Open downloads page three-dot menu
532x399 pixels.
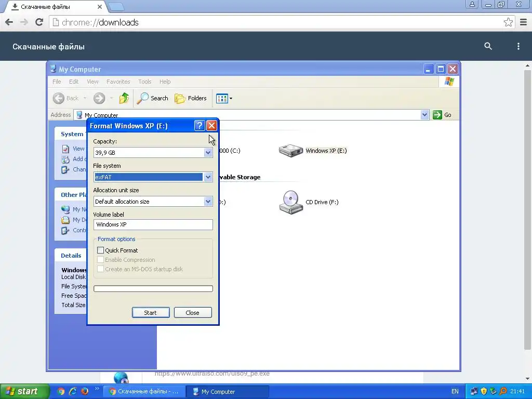pyautogui.click(x=518, y=46)
